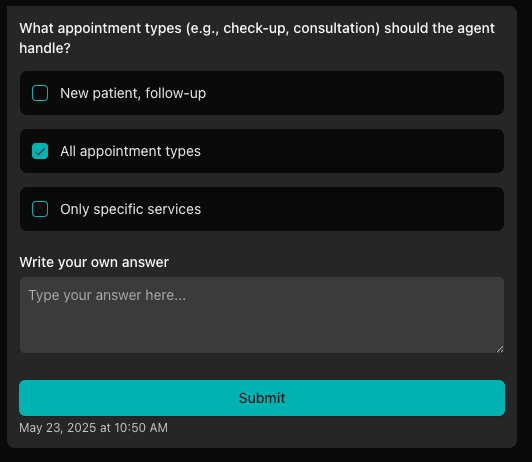Click the "Write your own answer" label

point(94,262)
